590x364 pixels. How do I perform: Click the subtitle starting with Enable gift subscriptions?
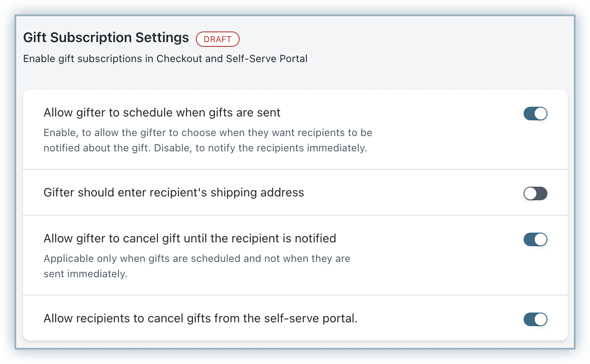tap(165, 59)
